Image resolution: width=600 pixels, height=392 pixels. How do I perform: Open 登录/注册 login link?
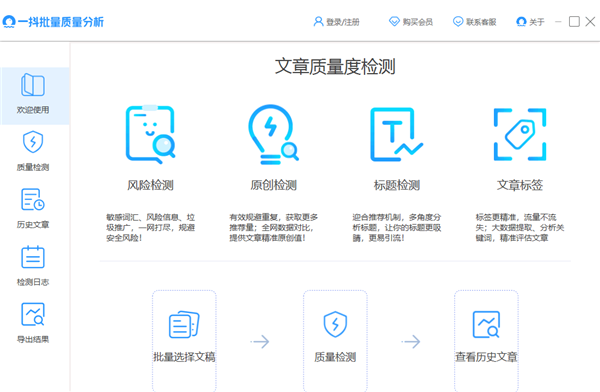click(343, 22)
